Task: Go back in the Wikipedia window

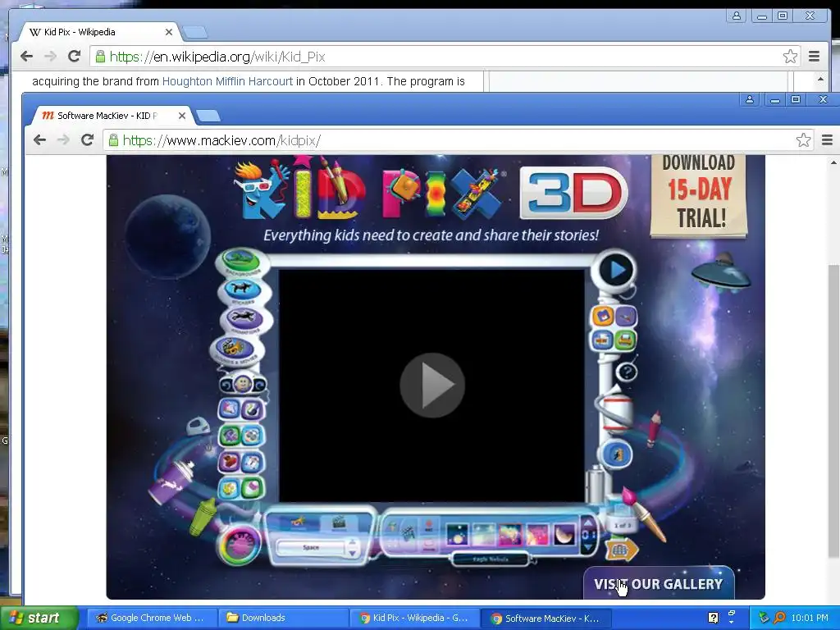Action: click(26, 57)
